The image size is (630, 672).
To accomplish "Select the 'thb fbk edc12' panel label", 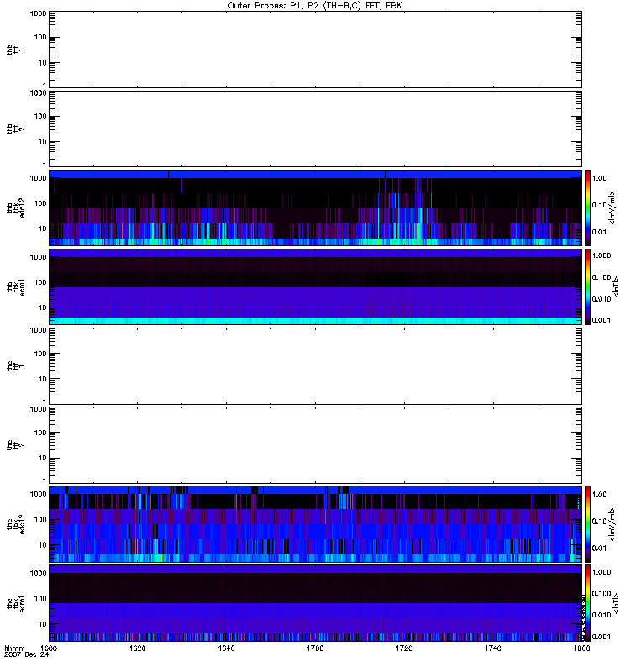I will [15, 207].
